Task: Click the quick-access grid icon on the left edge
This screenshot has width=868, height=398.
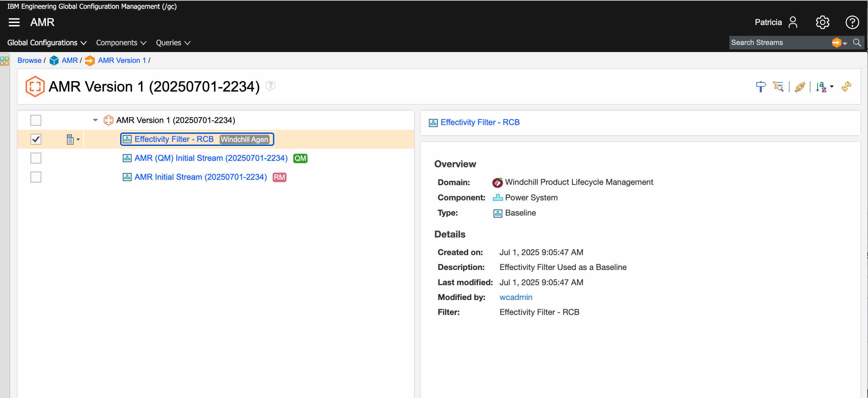Action: pos(4,61)
